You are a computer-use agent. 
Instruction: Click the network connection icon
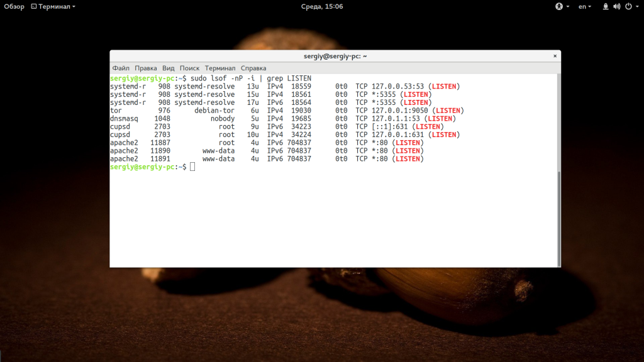point(606,6)
